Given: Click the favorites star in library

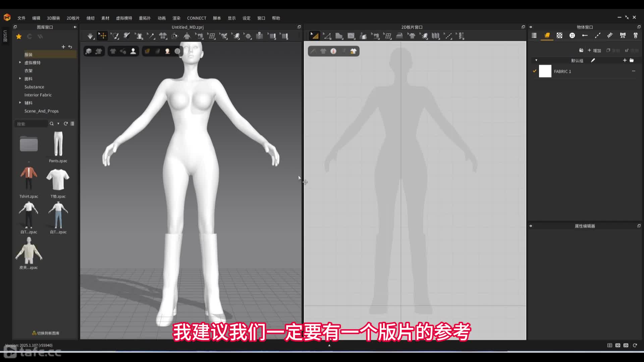Looking at the screenshot, I should pos(19,37).
